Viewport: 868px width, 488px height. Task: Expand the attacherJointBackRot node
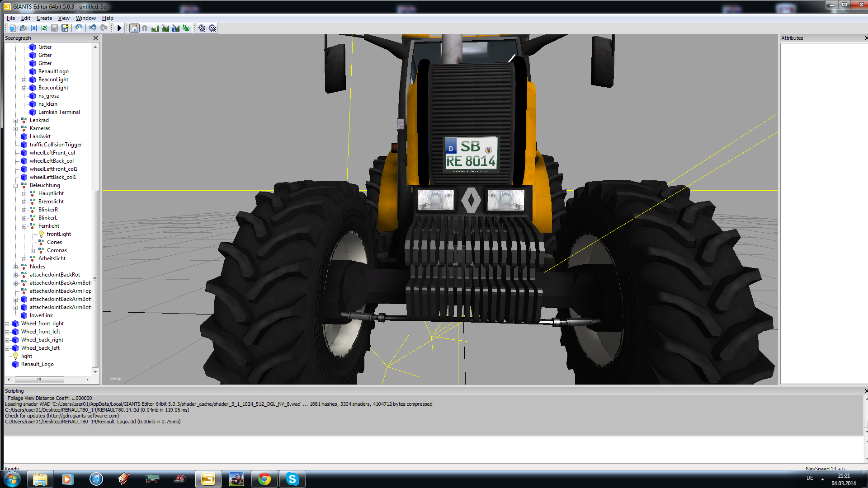(x=16, y=275)
